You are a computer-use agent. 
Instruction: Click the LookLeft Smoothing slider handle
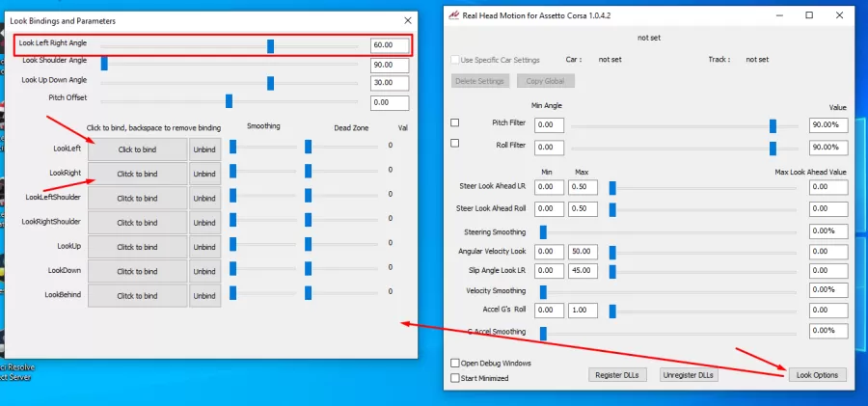[x=233, y=147]
